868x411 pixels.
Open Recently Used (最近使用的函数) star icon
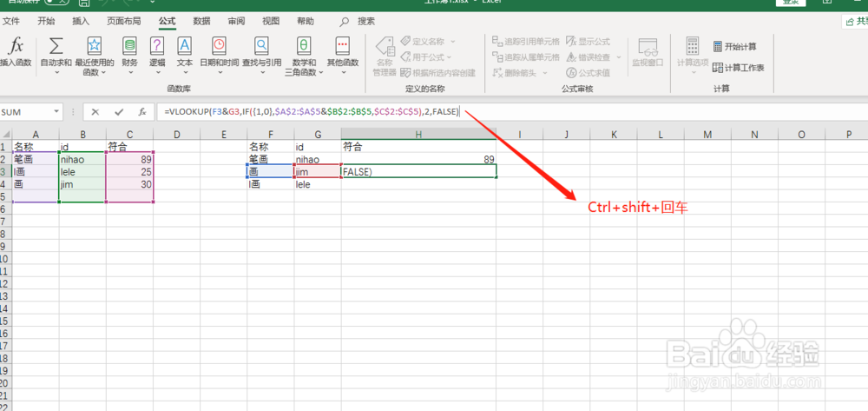pos(95,46)
